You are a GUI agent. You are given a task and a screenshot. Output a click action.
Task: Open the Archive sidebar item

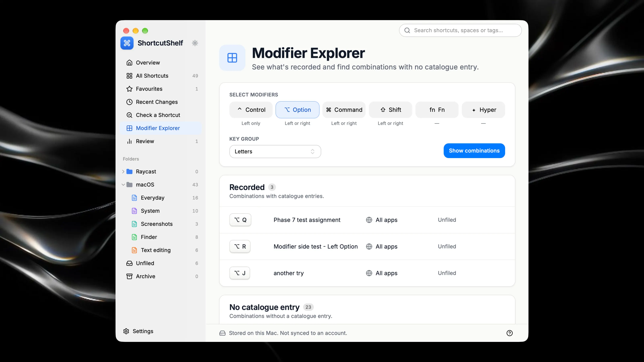pyautogui.click(x=161, y=276)
